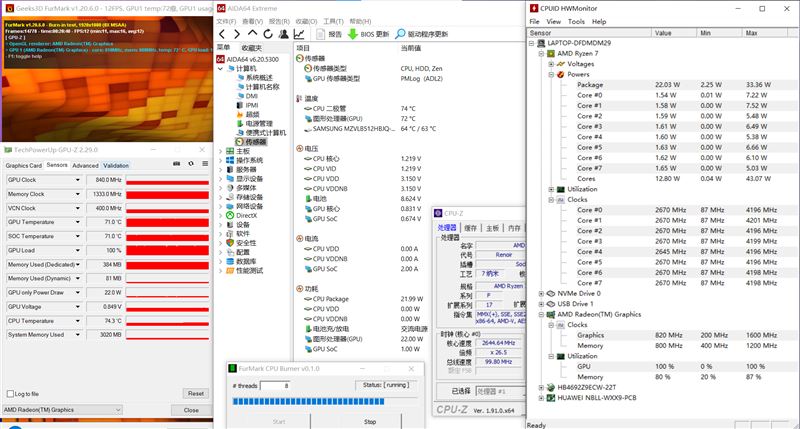Take GPU-Z screenshot with camera icon
The image size is (800, 429).
[177, 164]
